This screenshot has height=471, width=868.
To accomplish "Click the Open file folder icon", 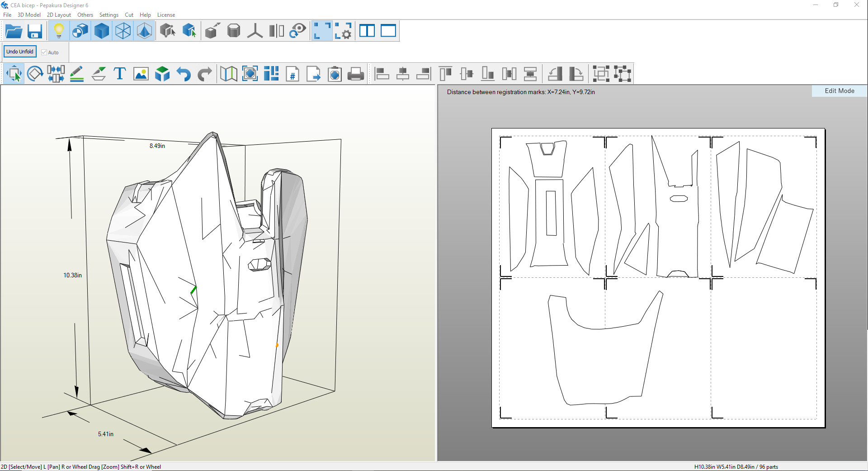I will coord(14,31).
